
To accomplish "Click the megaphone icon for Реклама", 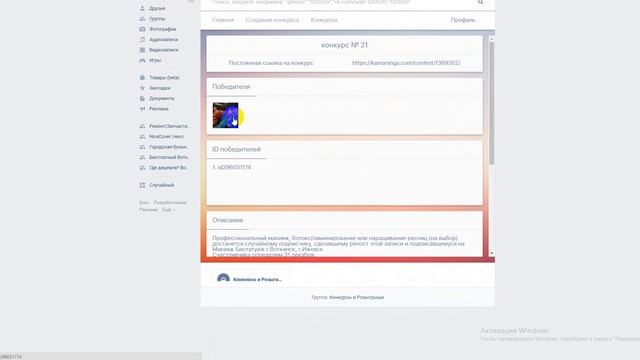I will [142, 109].
